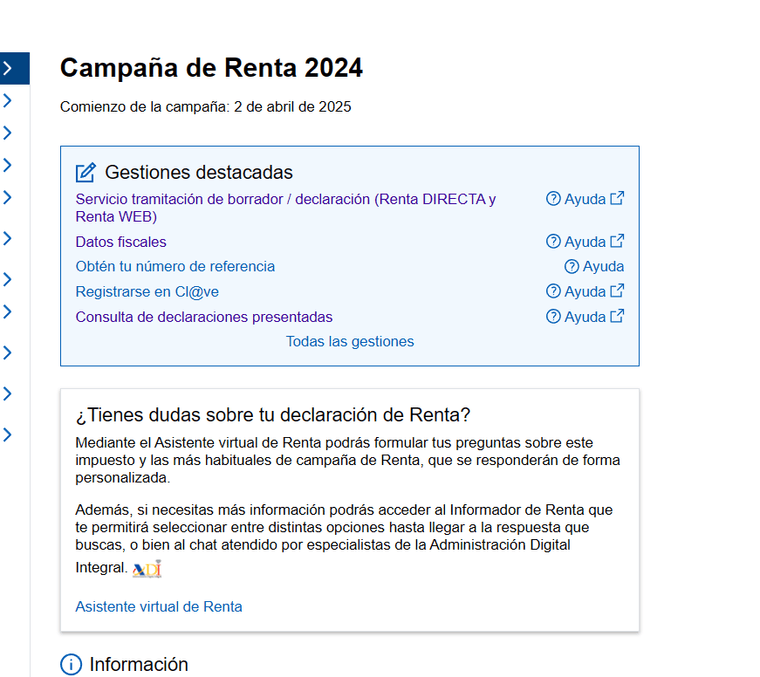The height and width of the screenshot is (677, 760).
Task: Click the 'Información' section heading
Action: coord(139,664)
